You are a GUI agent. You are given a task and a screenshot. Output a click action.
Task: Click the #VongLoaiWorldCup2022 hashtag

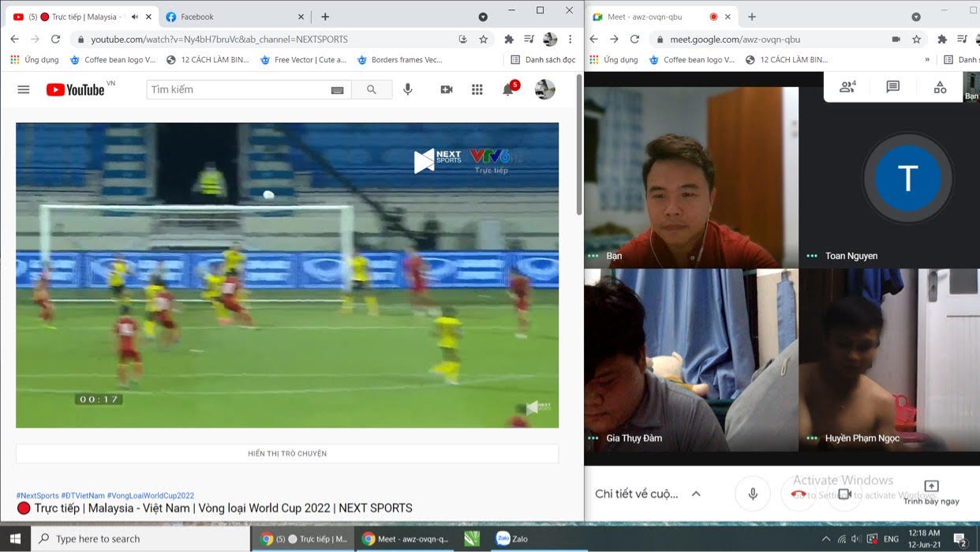150,496
